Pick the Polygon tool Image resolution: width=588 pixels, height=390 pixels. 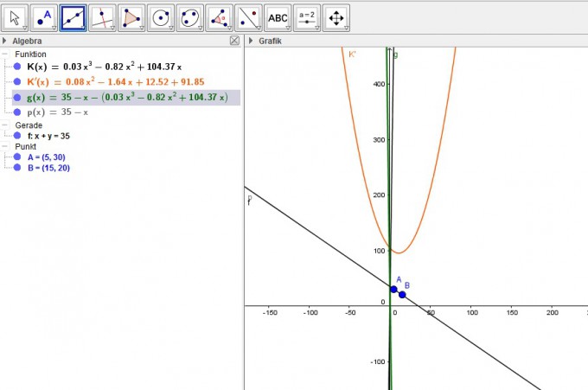click(131, 16)
